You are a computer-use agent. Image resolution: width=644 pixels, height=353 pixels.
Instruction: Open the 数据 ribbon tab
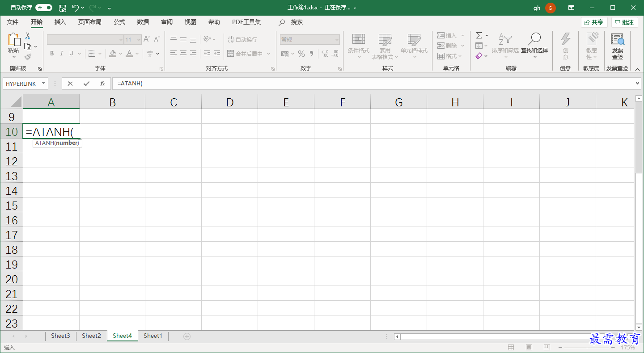[x=143, y=22]
